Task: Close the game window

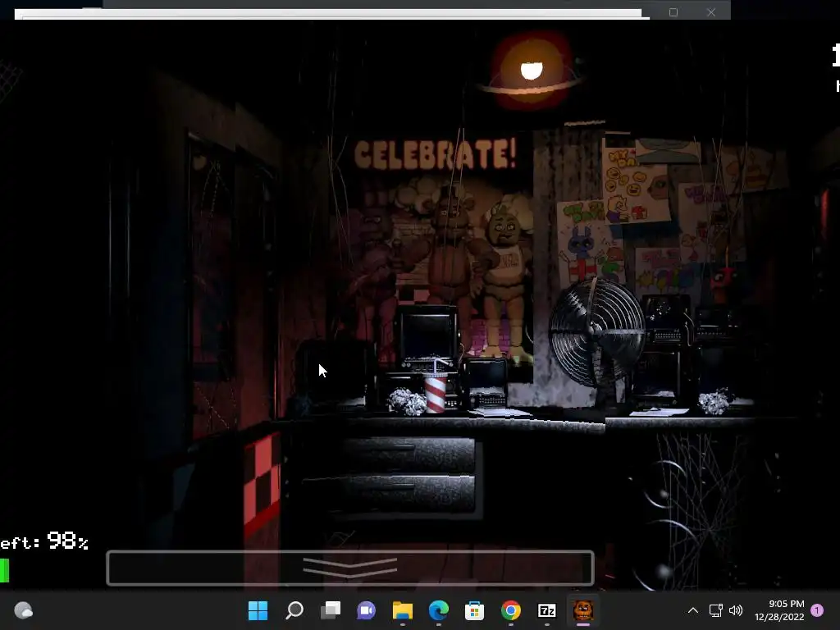Action: point(711,12)
